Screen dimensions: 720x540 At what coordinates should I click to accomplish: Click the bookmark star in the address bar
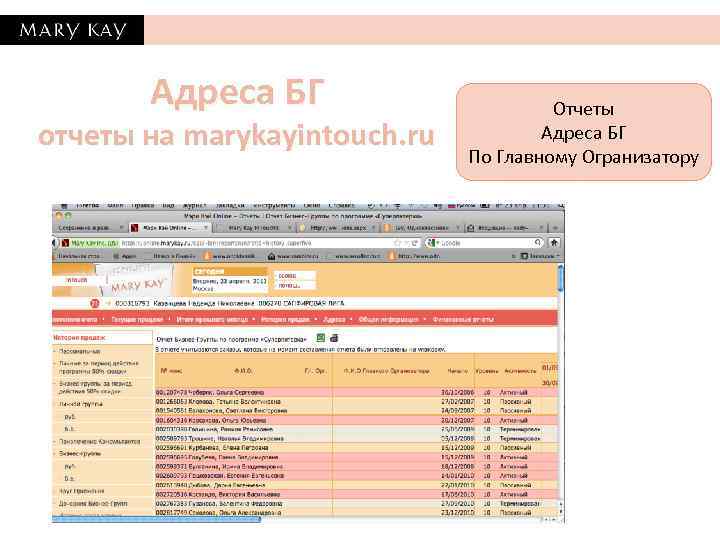tap(397, 242)
